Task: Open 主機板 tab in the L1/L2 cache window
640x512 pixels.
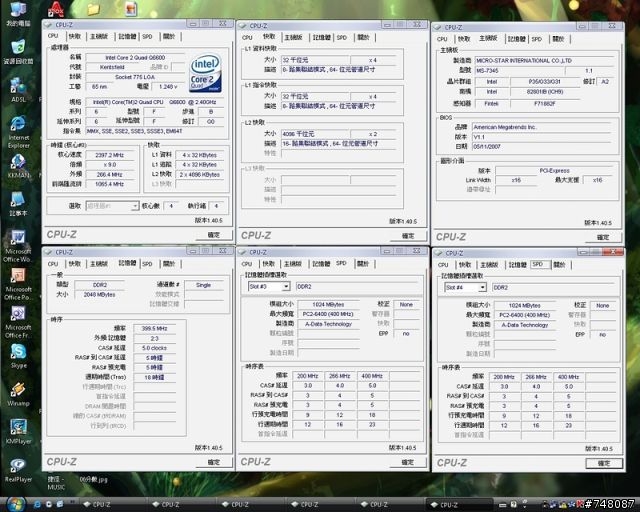Action: tap(293, 37)
